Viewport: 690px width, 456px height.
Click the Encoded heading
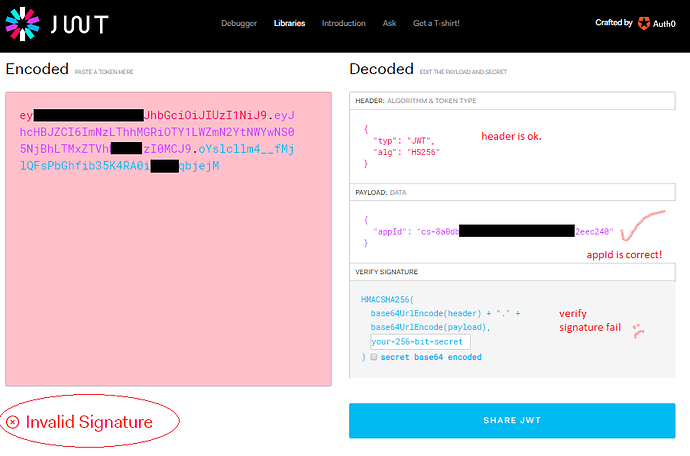pos(37,69)
